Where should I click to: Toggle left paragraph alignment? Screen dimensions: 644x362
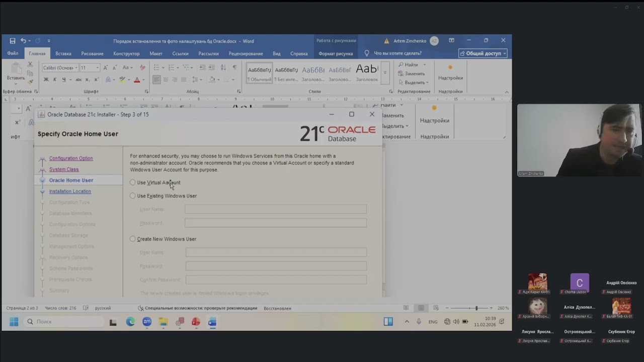click(156, 79)
